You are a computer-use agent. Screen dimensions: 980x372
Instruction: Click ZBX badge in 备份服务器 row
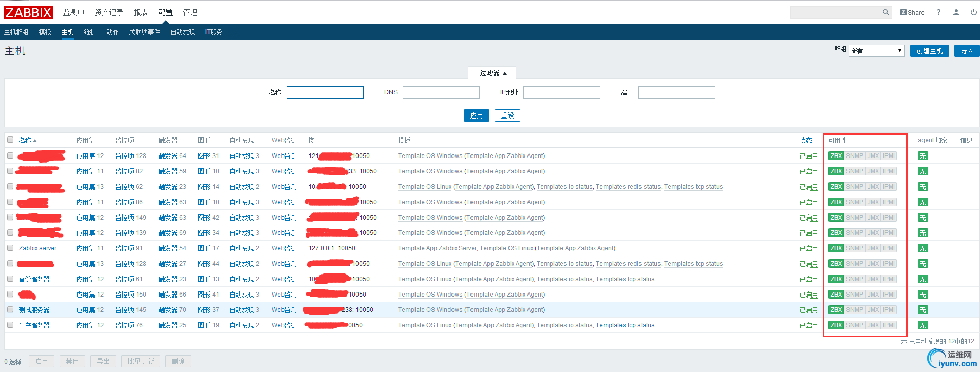pos(836,279)
